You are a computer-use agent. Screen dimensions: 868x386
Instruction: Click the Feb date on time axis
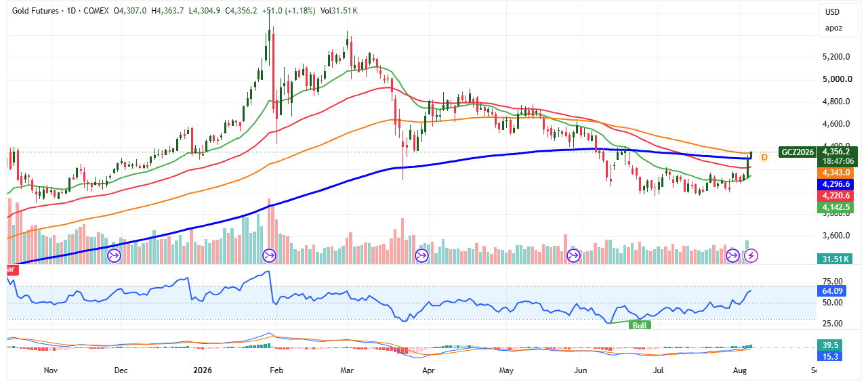[x=276, y=370]
